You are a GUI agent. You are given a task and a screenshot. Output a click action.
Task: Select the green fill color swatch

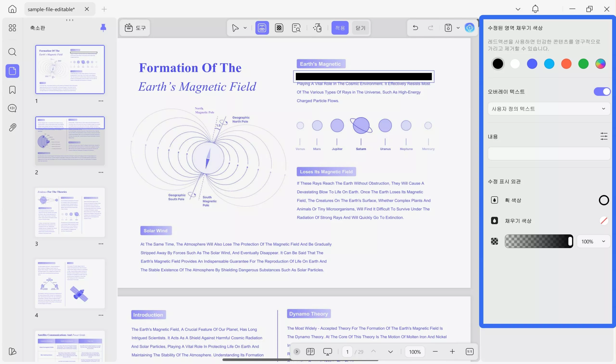point(583,64)
